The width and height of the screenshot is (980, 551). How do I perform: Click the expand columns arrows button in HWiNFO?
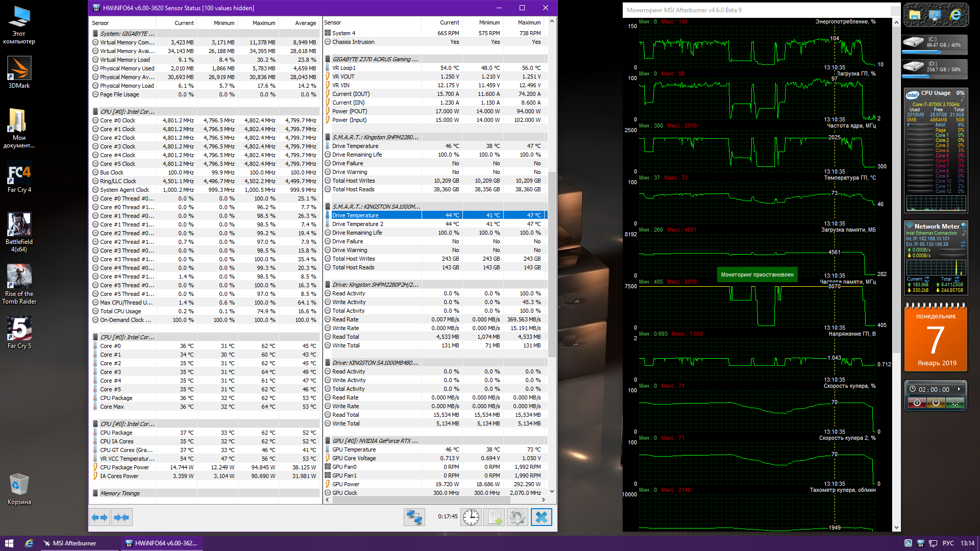pyautogui.click(x=100, y=517)
